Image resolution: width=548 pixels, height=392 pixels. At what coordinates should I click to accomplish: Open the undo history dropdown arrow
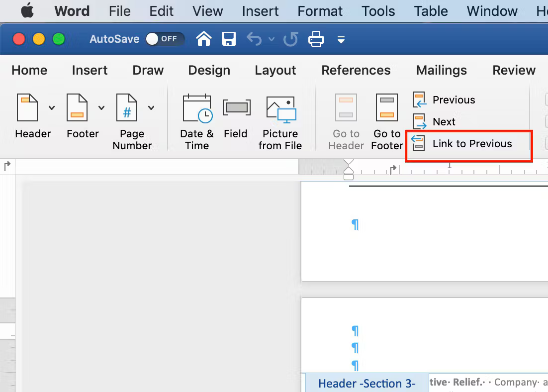click(271, 39)
